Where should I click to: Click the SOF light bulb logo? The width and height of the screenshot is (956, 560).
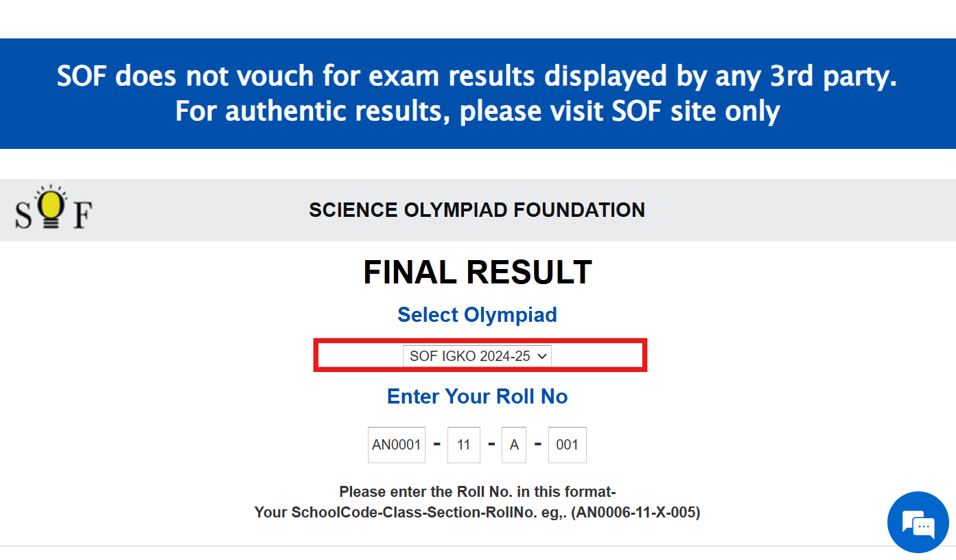pos(51,206)
